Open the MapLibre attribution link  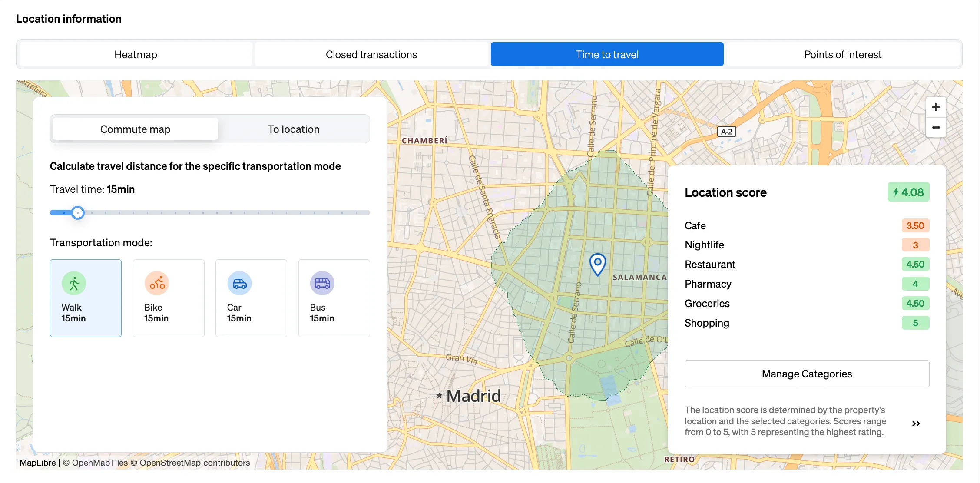pos(38,463)
